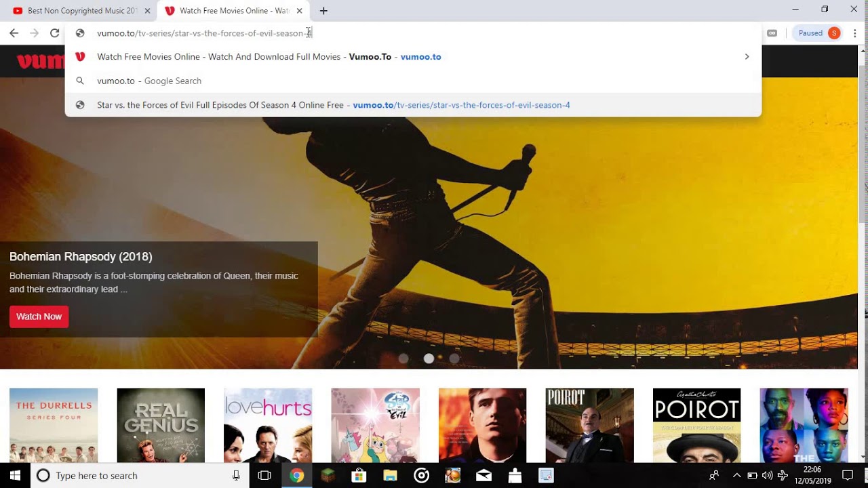Click the Chrome taskbar icon
Viewport: 868px width, 488px height.
tap(296, 476)
